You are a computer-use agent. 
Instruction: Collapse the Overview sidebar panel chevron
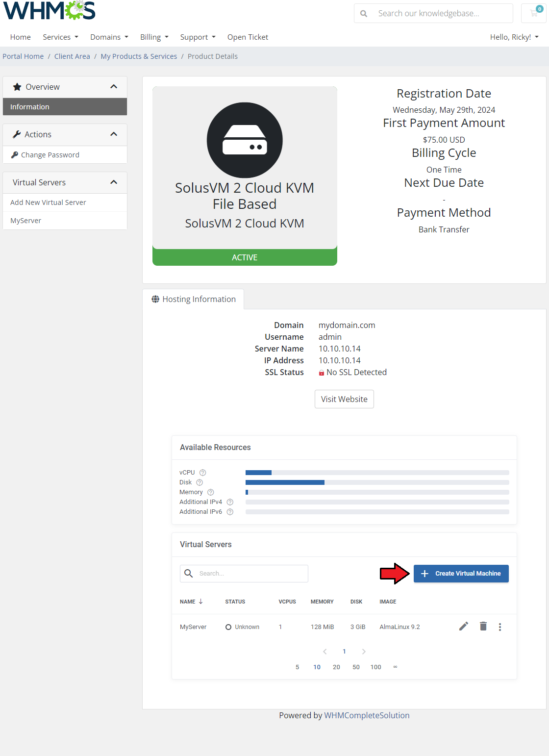click(x=114, y=87)
